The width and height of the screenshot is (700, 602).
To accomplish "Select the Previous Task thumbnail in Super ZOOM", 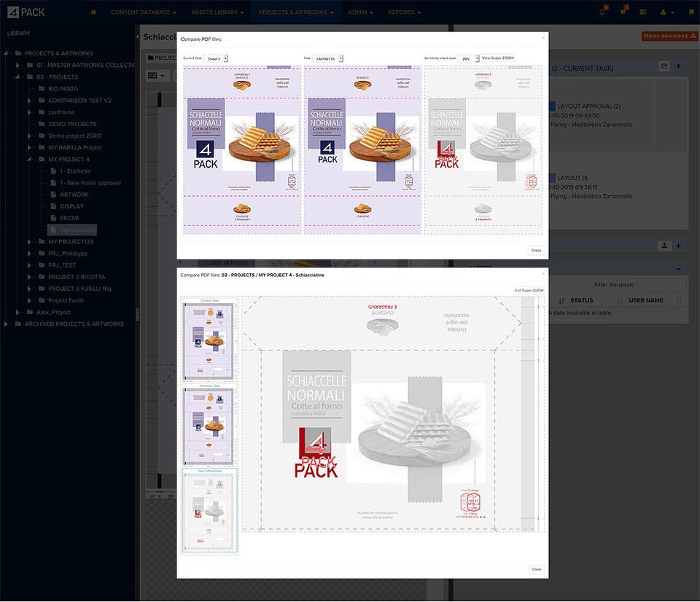I will click(209, 426).
